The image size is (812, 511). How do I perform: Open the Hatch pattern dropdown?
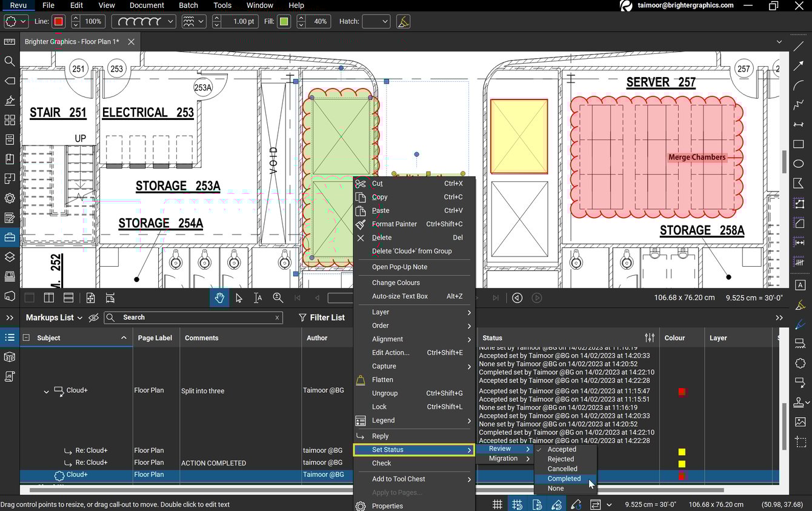[376, 21]
